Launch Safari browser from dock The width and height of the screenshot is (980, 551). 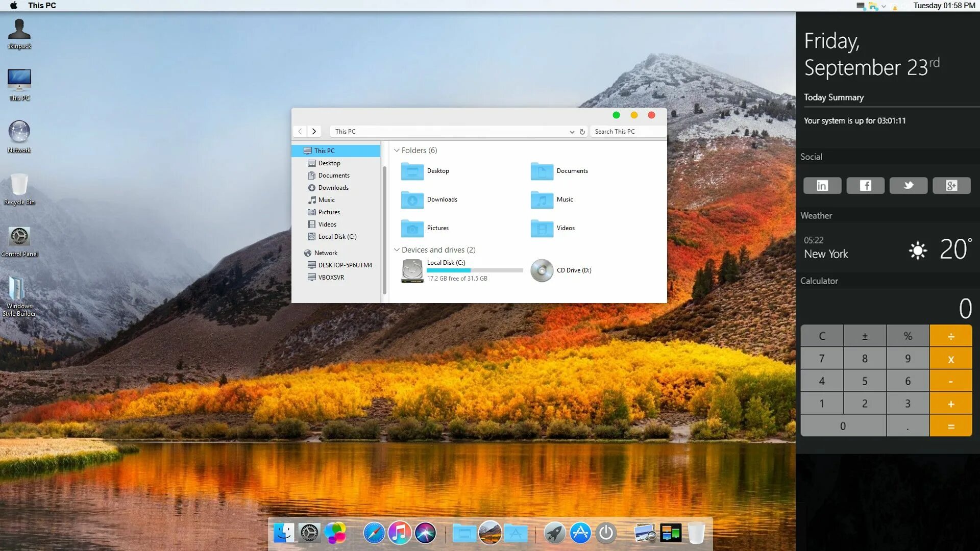374,533
